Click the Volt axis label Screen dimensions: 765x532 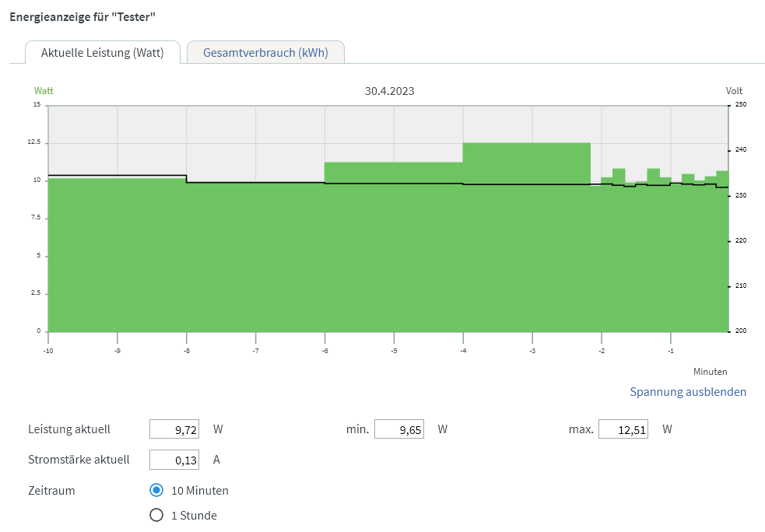pyautogui.click(x=734, y=91)
